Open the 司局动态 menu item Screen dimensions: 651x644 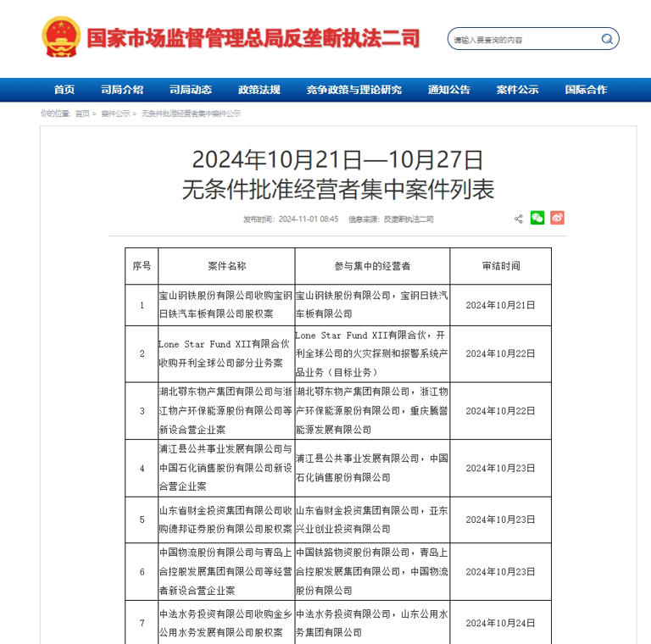[x=191, y=90]
